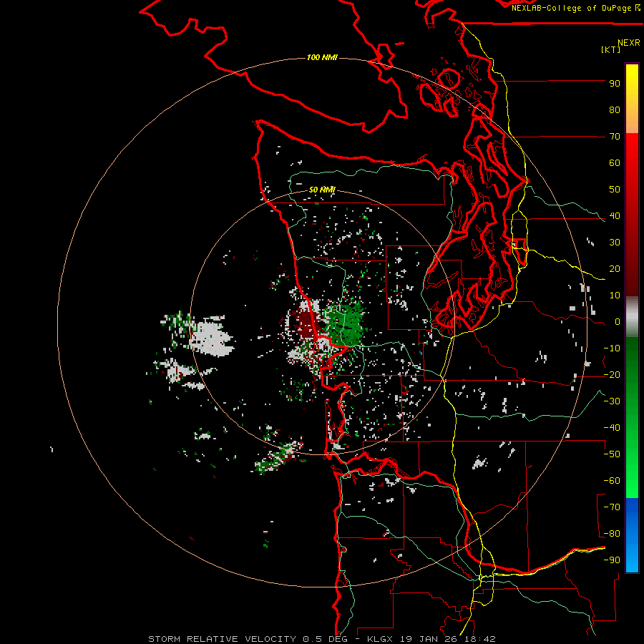Click the -50 value on velocity scale
This screenshot has height=644, width=644.
tap(612, 454)
